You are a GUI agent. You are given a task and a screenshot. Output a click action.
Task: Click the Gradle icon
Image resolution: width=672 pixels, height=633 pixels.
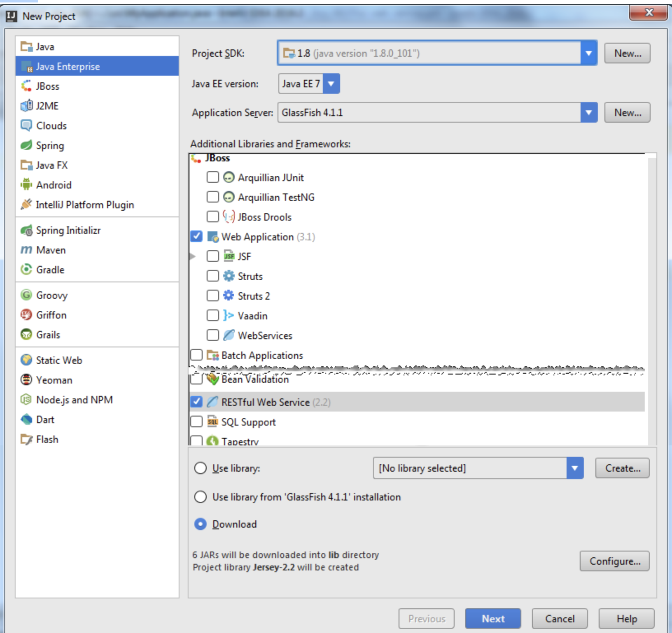[x=27, y=270]
